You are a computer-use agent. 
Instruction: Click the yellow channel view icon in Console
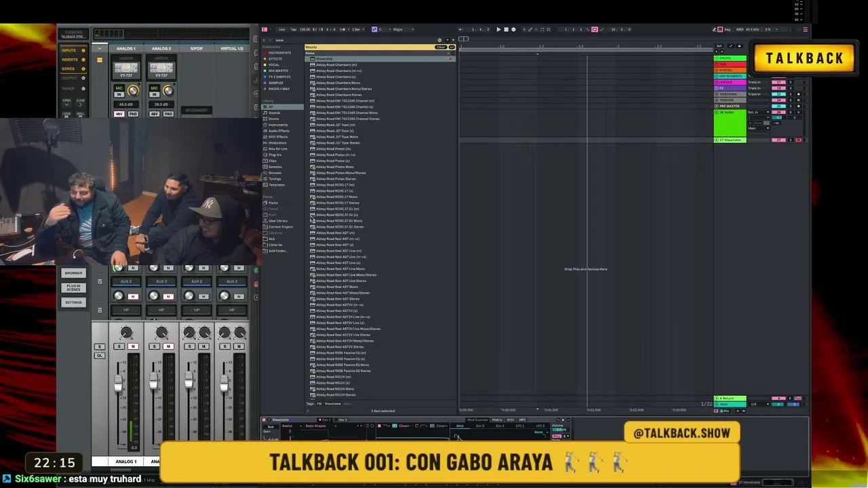click(100, 60)
